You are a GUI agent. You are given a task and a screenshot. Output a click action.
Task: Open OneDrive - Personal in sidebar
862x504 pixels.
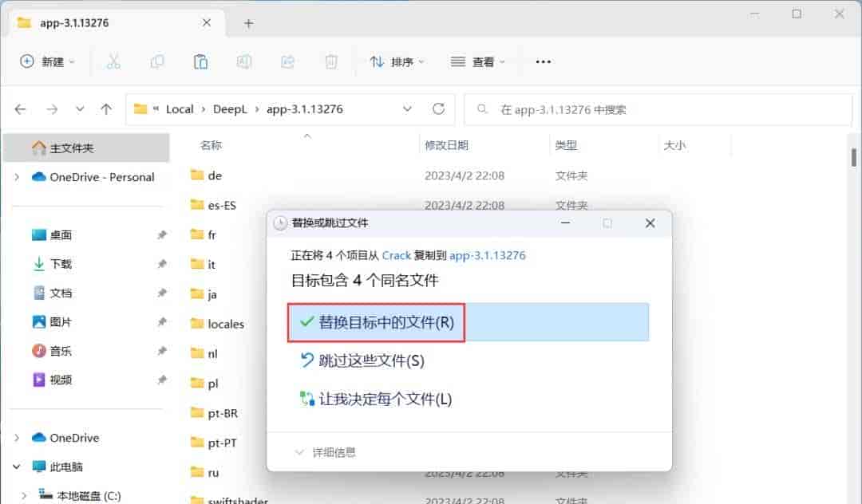[101, 177]
